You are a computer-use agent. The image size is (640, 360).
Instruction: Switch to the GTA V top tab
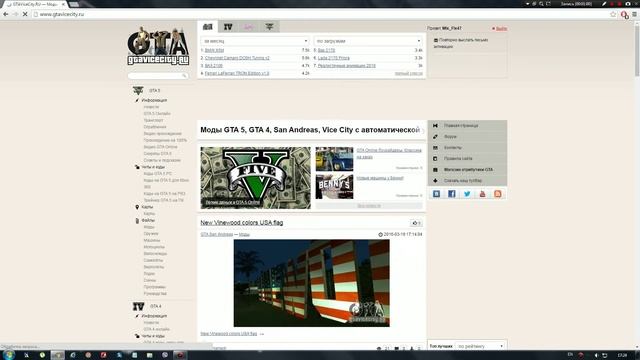(x=269, y=27)
